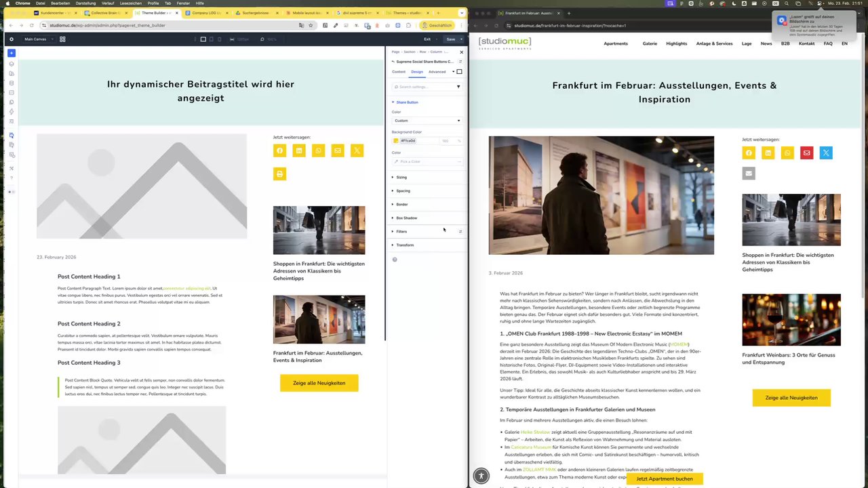The image size is (868, 488).
Task: Click the LinkedIn share icon in the builder preview
Action: (299, 151)
